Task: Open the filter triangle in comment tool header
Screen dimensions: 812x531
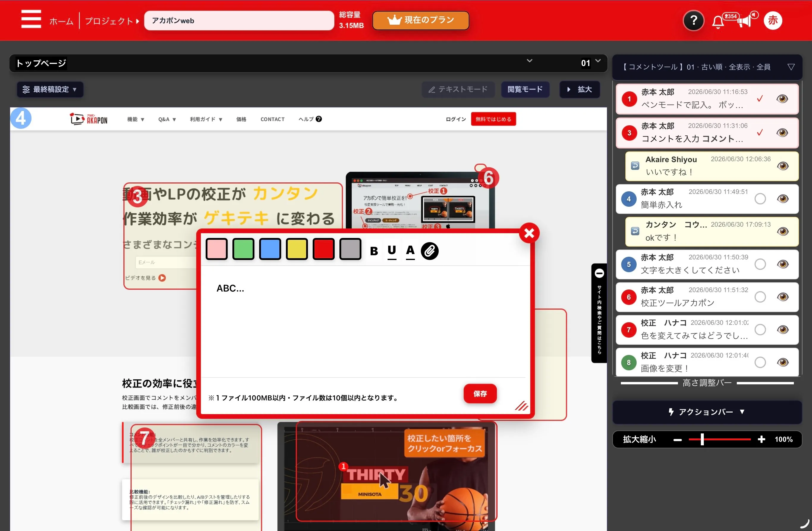Action: 791,67
